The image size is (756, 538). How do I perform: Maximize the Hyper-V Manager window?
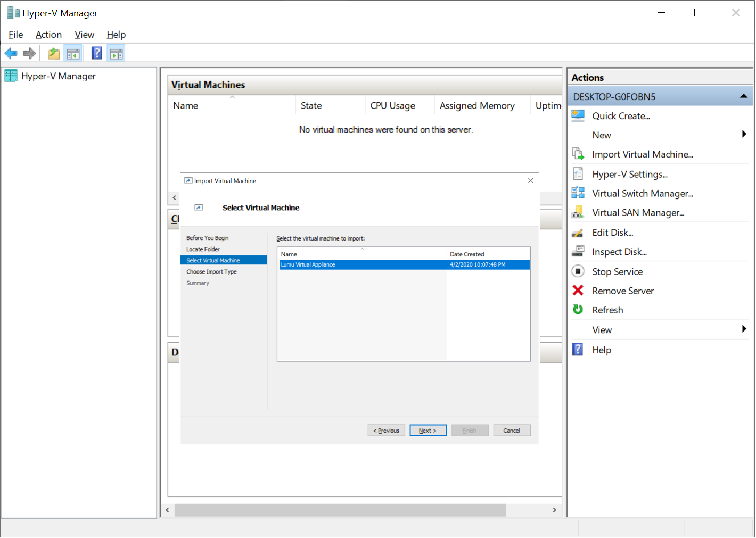pyautogui.click(x=699, y=12)
